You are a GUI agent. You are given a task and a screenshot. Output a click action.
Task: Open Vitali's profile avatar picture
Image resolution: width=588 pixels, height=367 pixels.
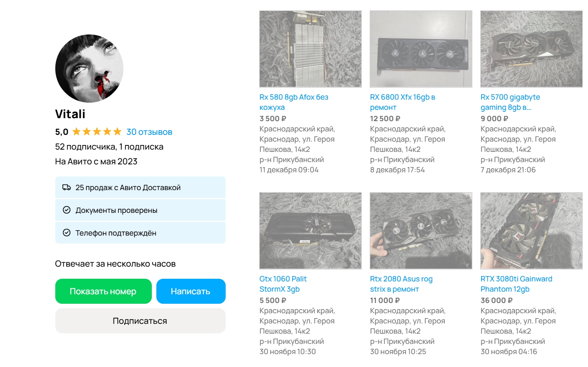[x=89, y=69]
